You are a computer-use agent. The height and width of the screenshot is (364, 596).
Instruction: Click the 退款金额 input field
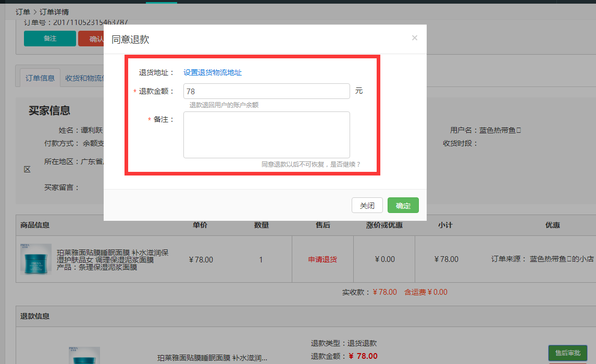coord(266,91)
